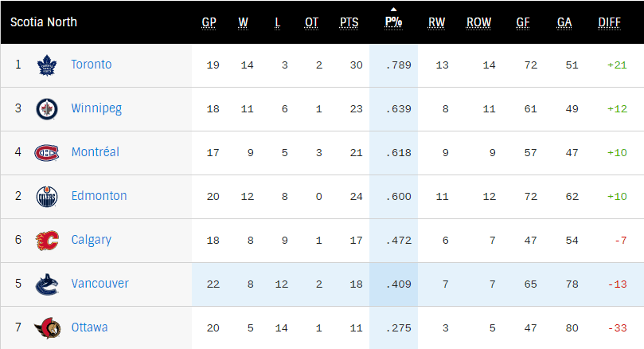The image size is (644, 349).
Task: Open the Winnipeg team link
Action: pyautogui.click(x=96, y=108)
